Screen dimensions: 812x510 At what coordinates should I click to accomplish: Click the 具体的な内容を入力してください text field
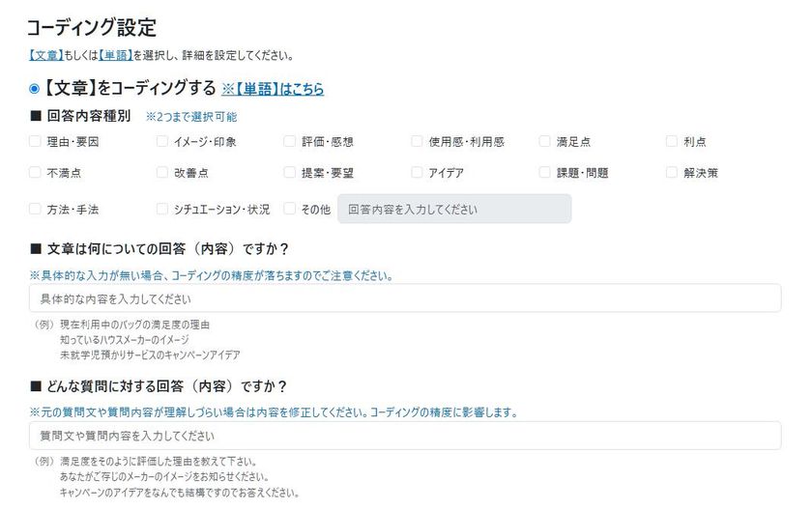(x=404, y=298)
